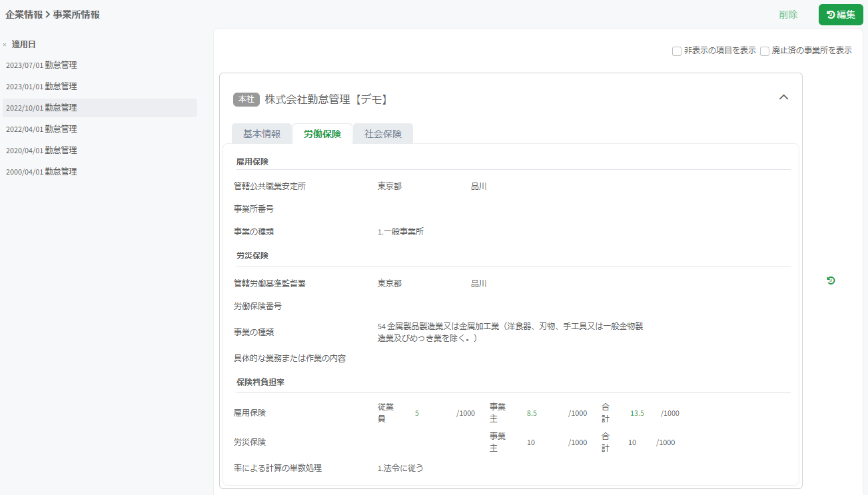Click 品川 in the 管轄労働基準監督署 row
The width and height of the screenshot is (868, 495).
click(479, 284)
